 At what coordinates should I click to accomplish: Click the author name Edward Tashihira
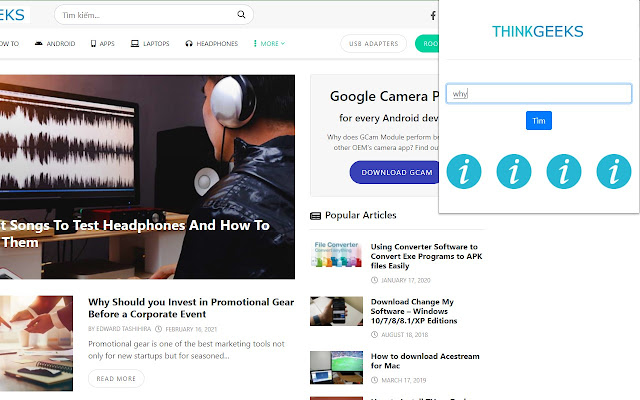click(124, 329)
